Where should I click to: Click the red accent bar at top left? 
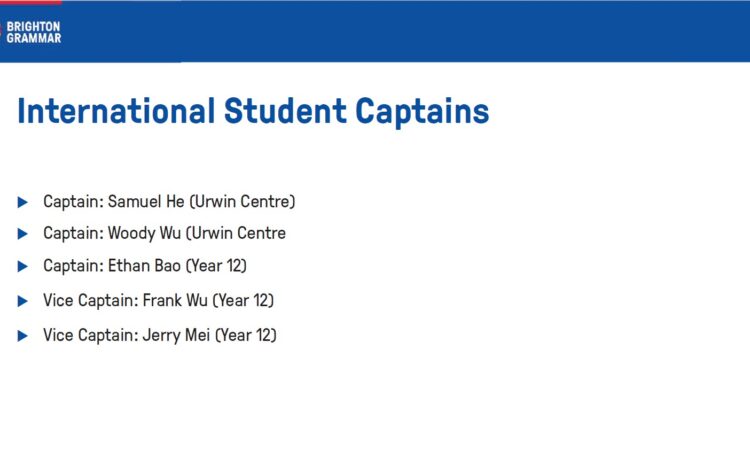(x=31, y=2)
